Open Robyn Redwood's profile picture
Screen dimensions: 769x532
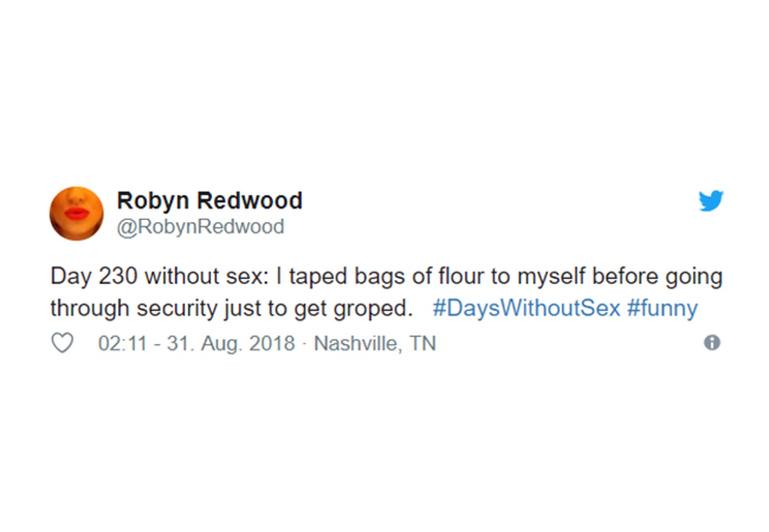point(77,214)
